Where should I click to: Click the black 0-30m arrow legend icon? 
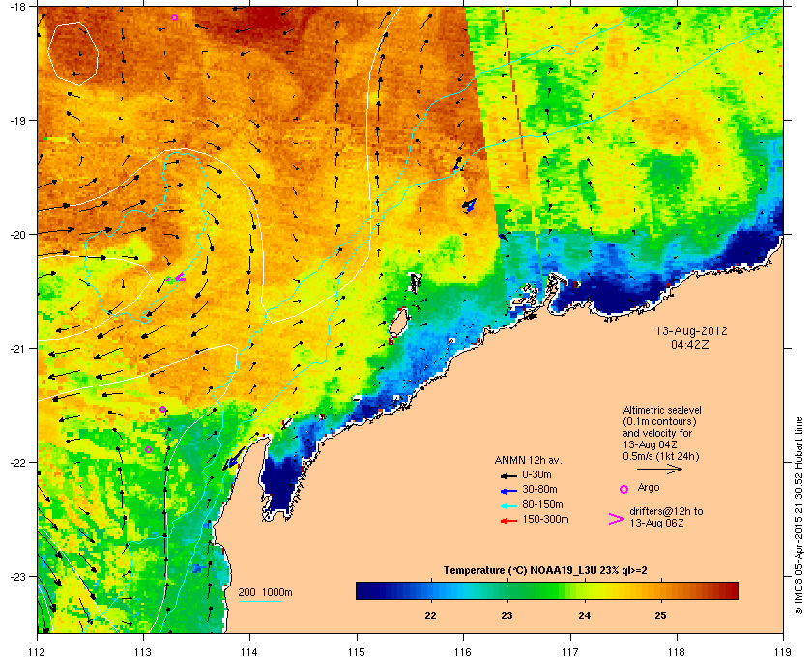[x=509, y=475]
